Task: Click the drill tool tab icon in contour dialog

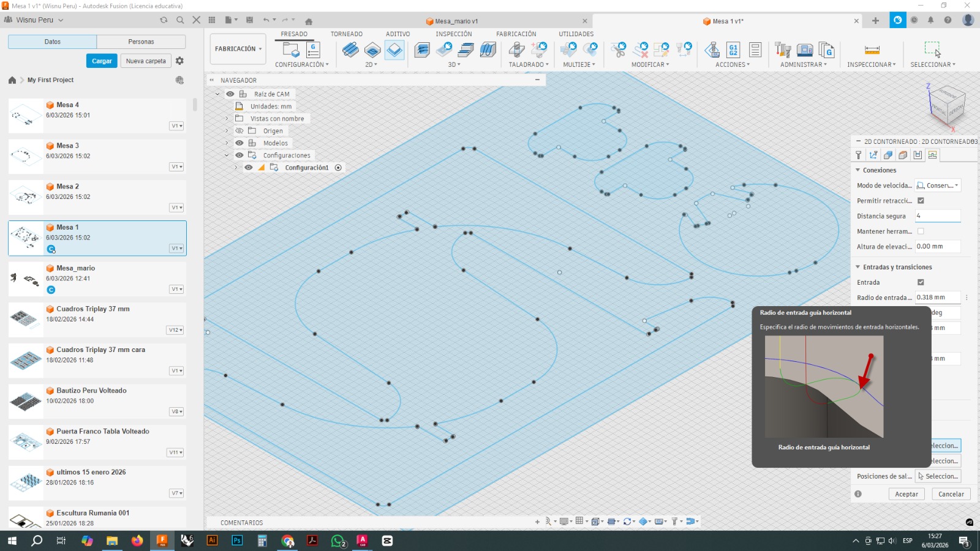Action: (858, 155)
